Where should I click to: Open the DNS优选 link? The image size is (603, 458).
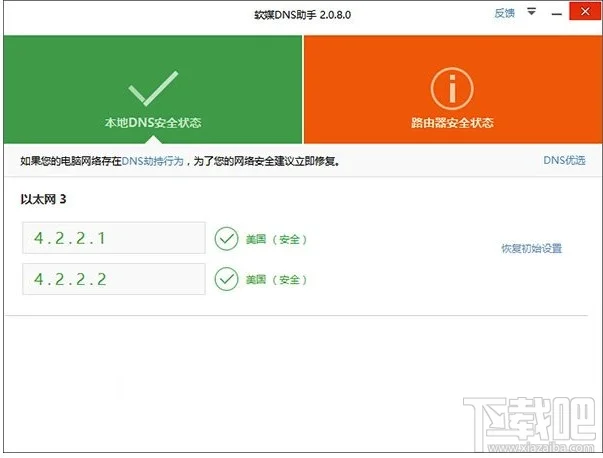point(564,160)
